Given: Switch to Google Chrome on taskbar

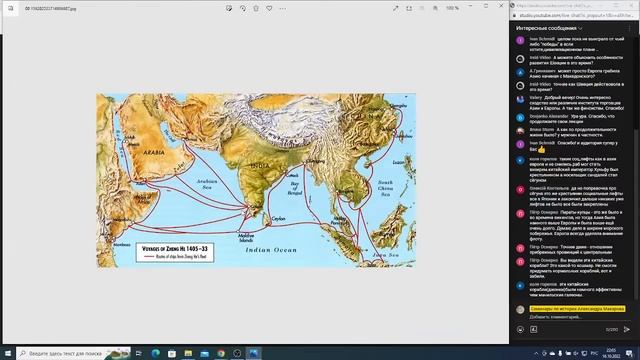Looking at the screenshot, I should (221, 353).
